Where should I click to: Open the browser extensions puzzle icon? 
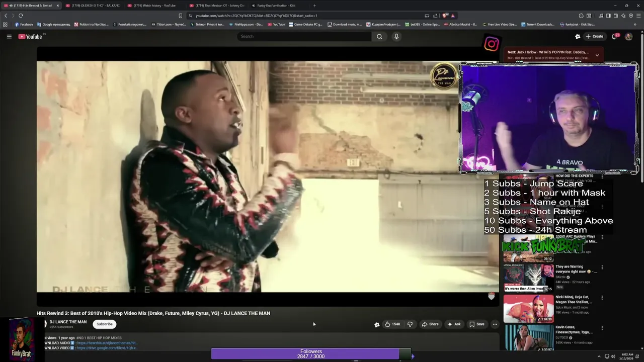[x=581, y=16]
